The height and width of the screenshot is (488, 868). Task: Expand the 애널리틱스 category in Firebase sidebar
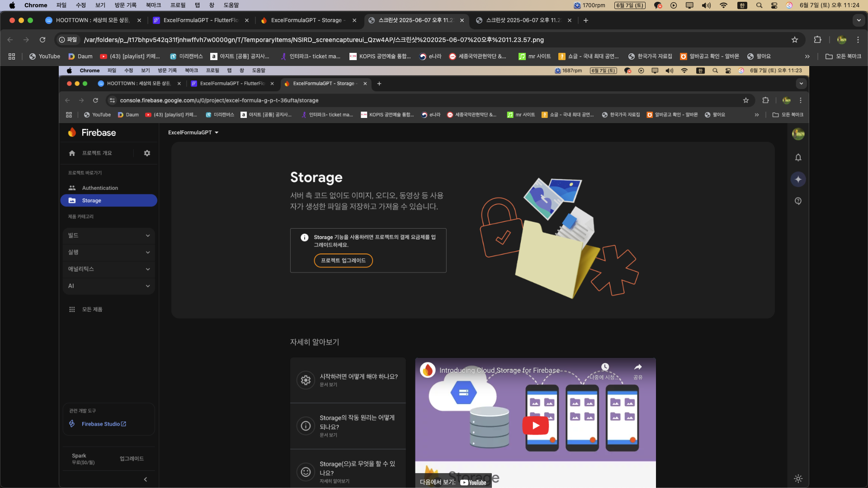(109, 269)
